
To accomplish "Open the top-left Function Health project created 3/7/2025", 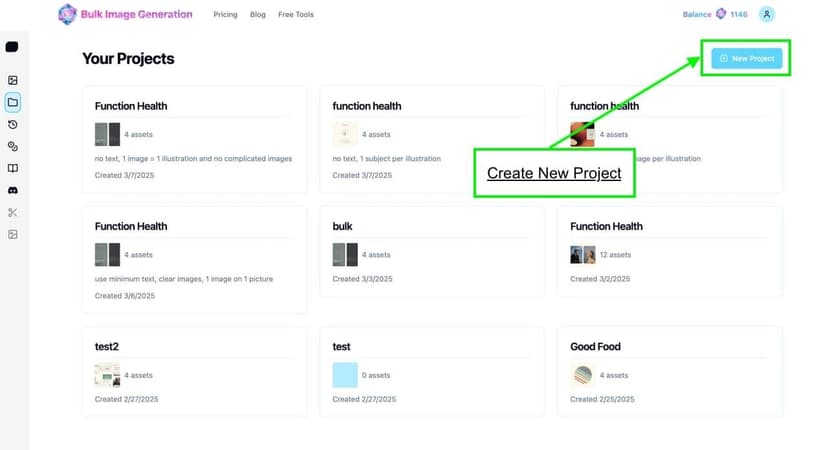I will coord(194,140).
